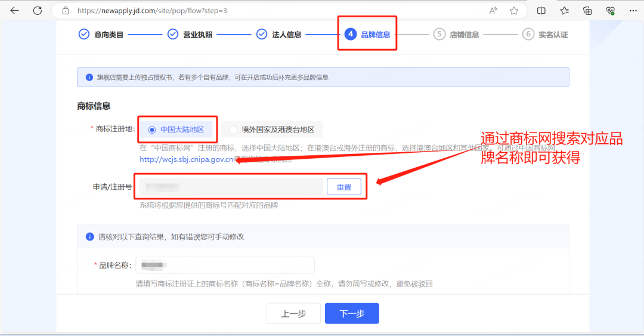Click the 请填写商标注册证上的商标名称 hint text

284,283
